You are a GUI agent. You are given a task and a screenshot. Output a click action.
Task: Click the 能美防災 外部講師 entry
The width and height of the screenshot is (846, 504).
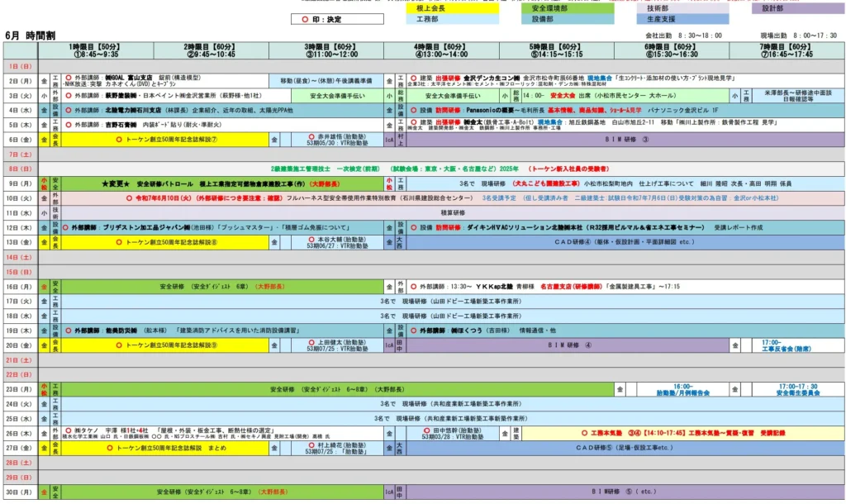click(x=222, y=330)
